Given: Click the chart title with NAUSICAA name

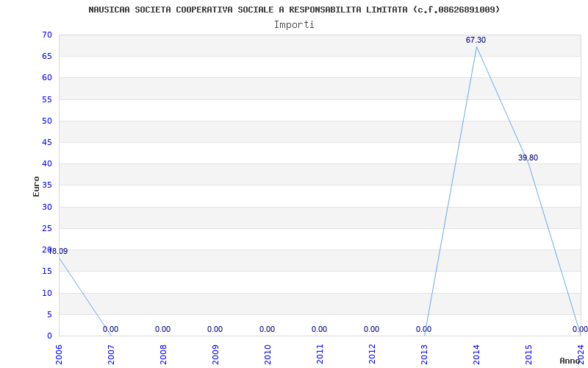Looking at the screenshot, I should [294, 10].
